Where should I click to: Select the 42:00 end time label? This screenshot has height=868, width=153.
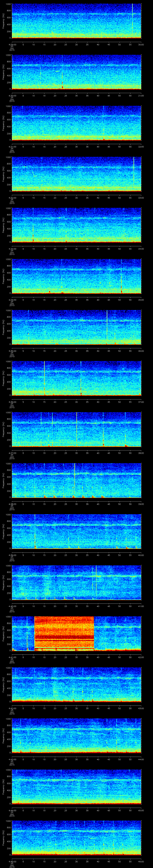click(141, 657)
